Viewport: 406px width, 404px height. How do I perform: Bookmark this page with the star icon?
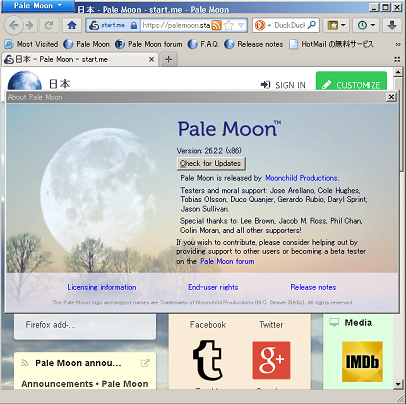pyautogui.click(x=229, y=25)
